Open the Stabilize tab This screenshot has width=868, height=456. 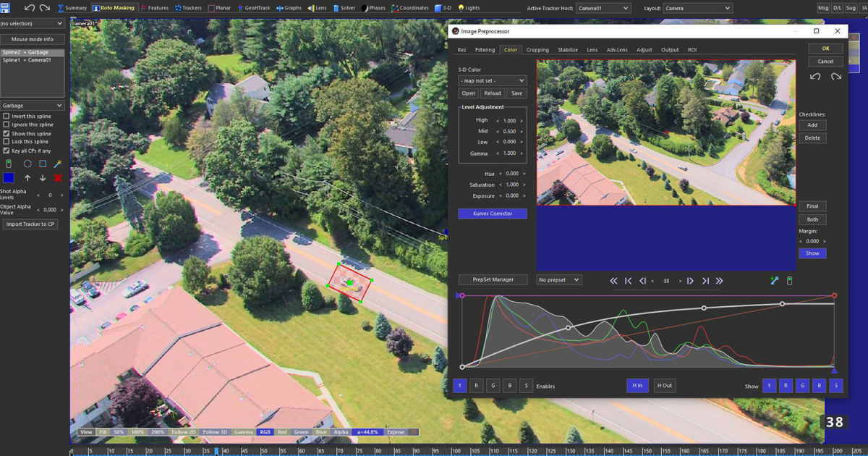(568, 50)
